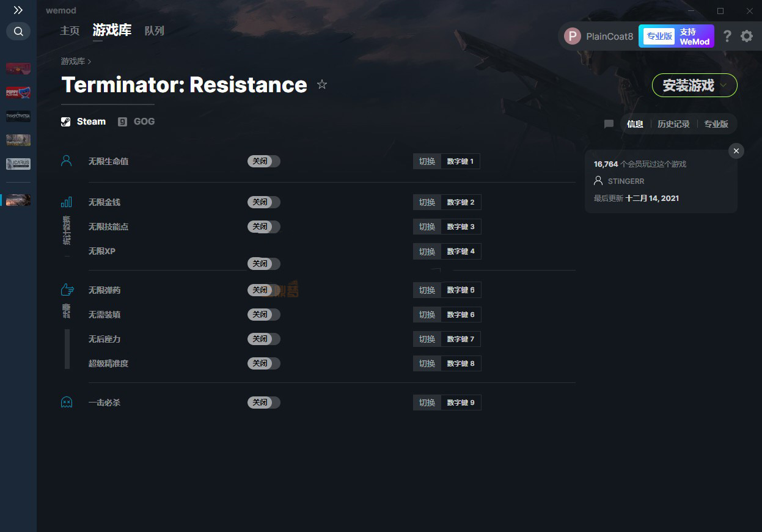Toggle 无需装填 cheat switch
Image resolution: width=762 pixels, height=532 pixels.
tap(264, 315)
